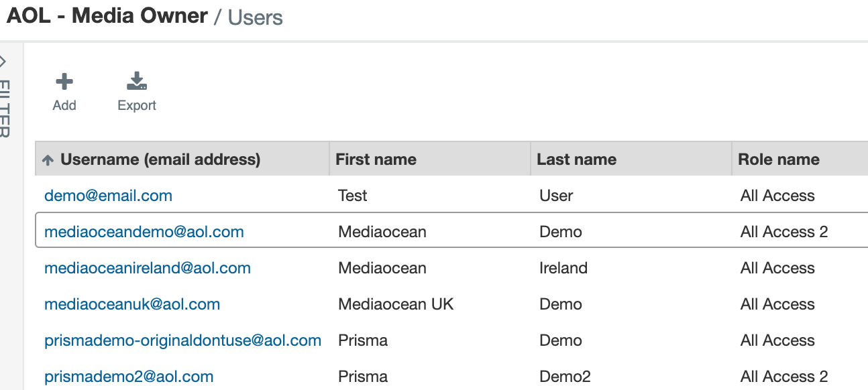Viewport: 868px width, 390px height.
Task: Sort by Username (email address) column header
Action: point(160,159)
